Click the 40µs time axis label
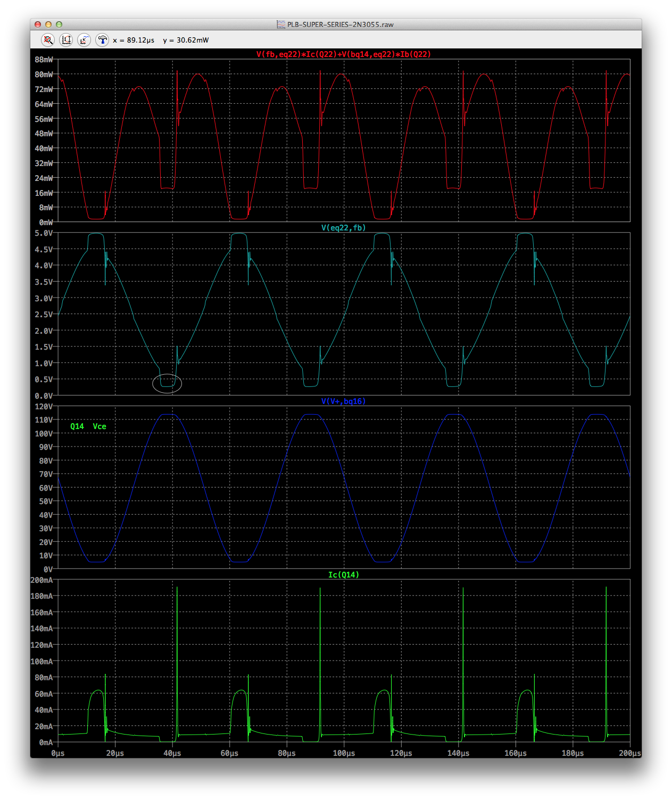Viewport: 672px width, 800px height. [x=172, y=754]
